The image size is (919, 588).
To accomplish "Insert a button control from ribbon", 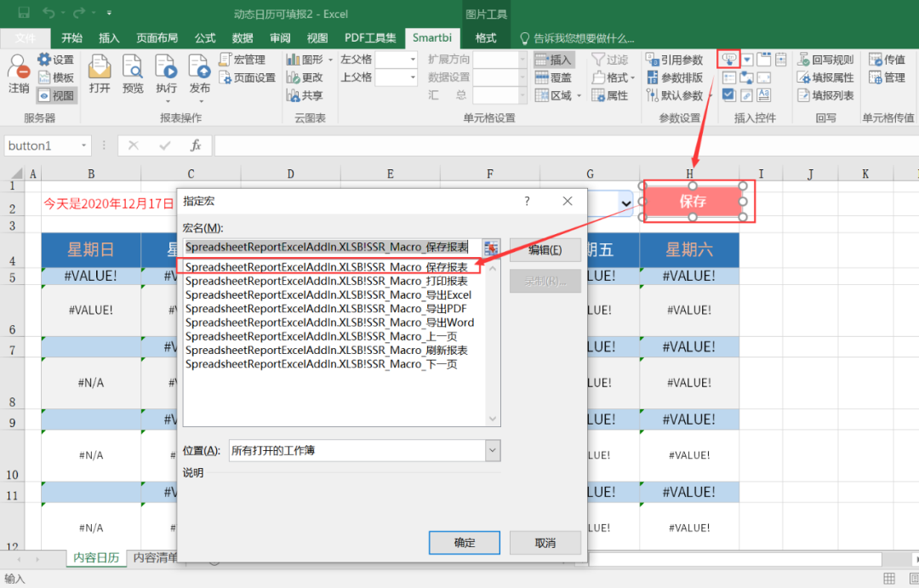I will tap(728, 60).
